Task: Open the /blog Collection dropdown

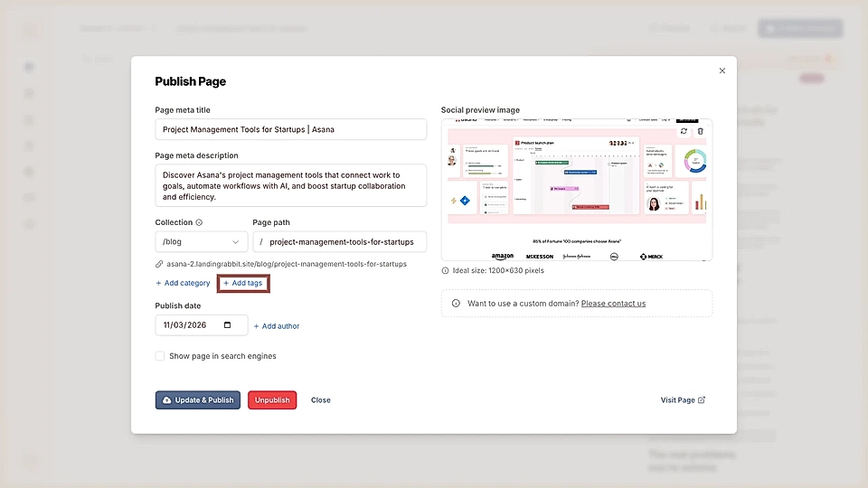Action: 201,242
